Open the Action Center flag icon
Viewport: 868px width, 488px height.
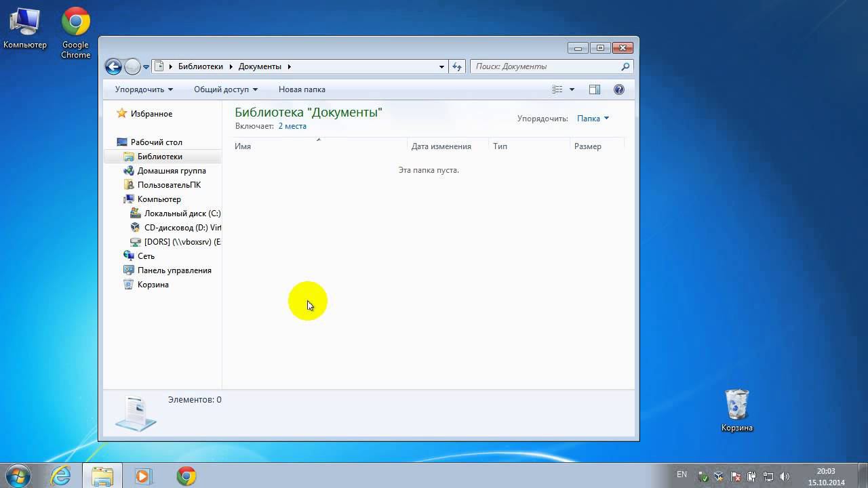pos(735,476)
